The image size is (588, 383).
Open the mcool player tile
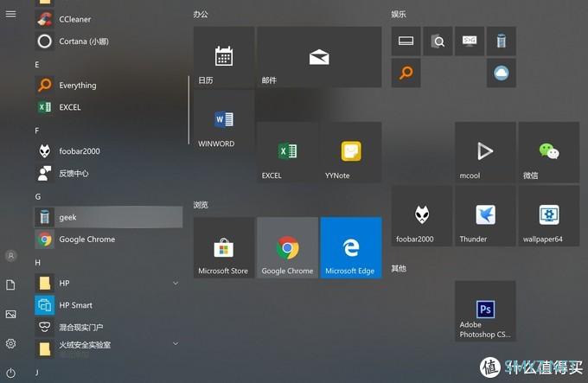click(x=485, y=152)
